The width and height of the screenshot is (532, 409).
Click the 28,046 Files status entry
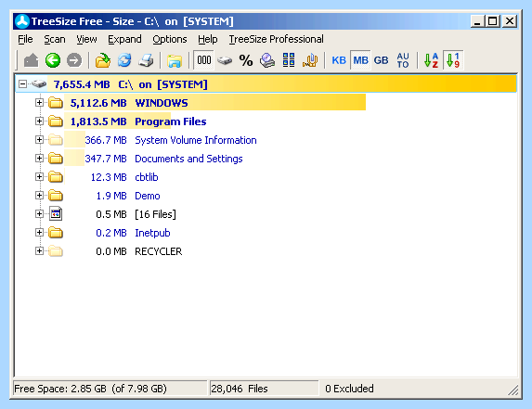(x=240, y=389)
